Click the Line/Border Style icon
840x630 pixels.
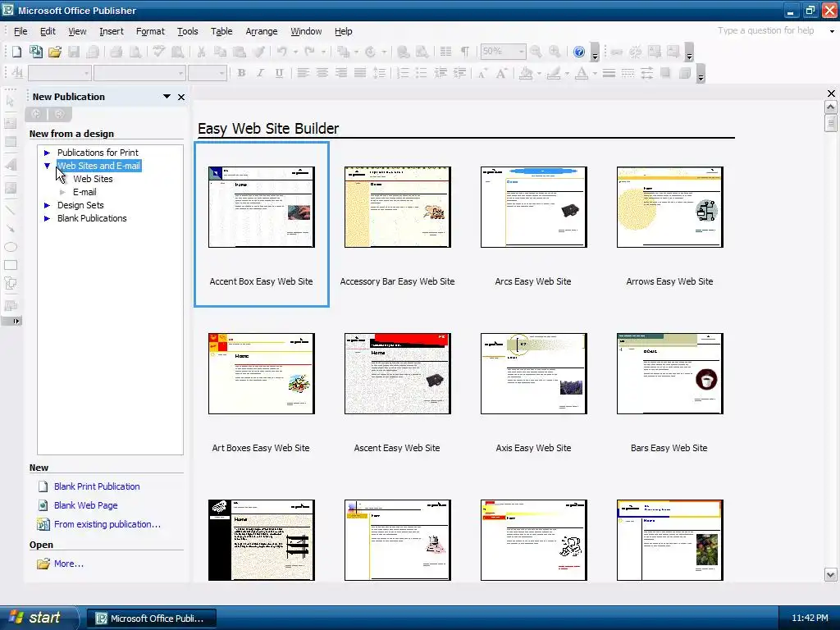pyautogui.click(x=609, y=73)
